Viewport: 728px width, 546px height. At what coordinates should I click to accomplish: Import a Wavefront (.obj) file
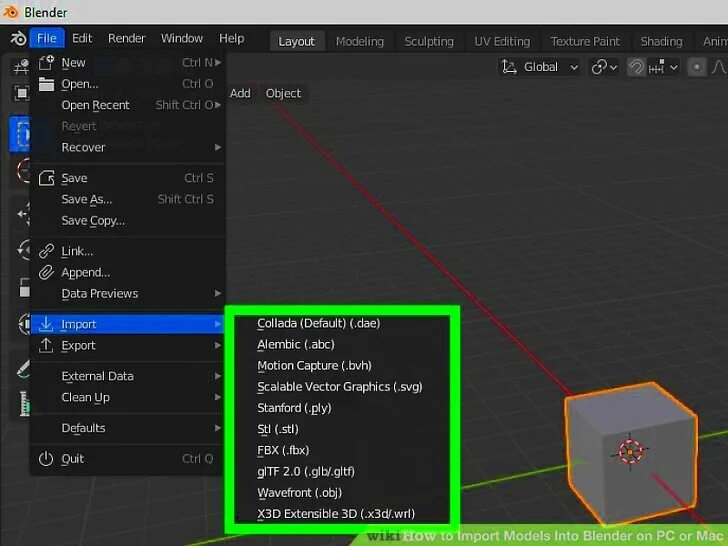[x=342, y=493]
